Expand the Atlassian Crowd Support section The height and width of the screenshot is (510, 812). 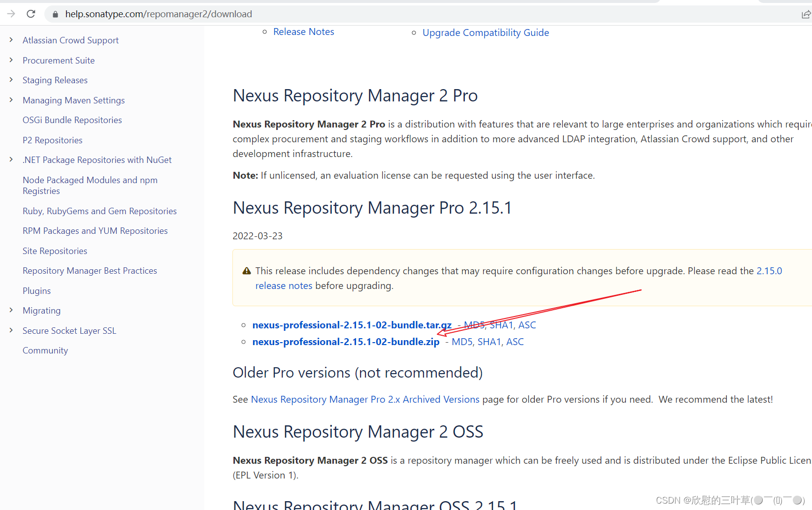(x=11, y=40)
